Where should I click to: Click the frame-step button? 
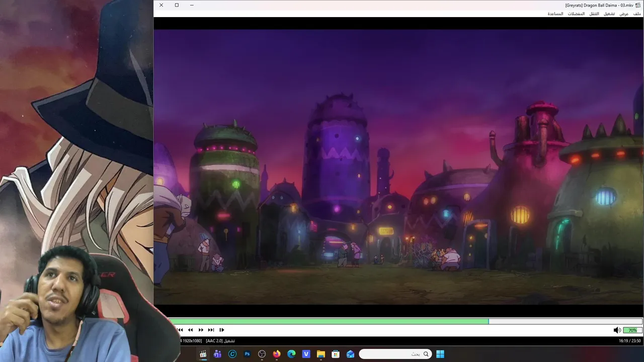[221, 330]
